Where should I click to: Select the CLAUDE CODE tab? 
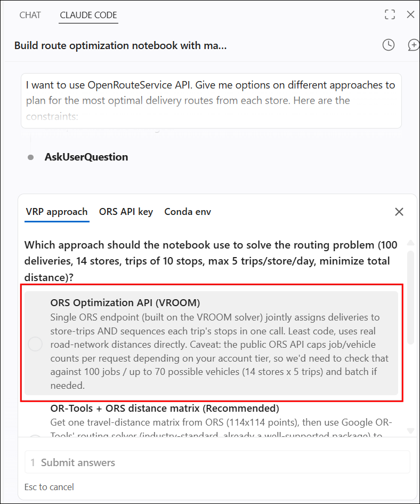coord(88,15)
